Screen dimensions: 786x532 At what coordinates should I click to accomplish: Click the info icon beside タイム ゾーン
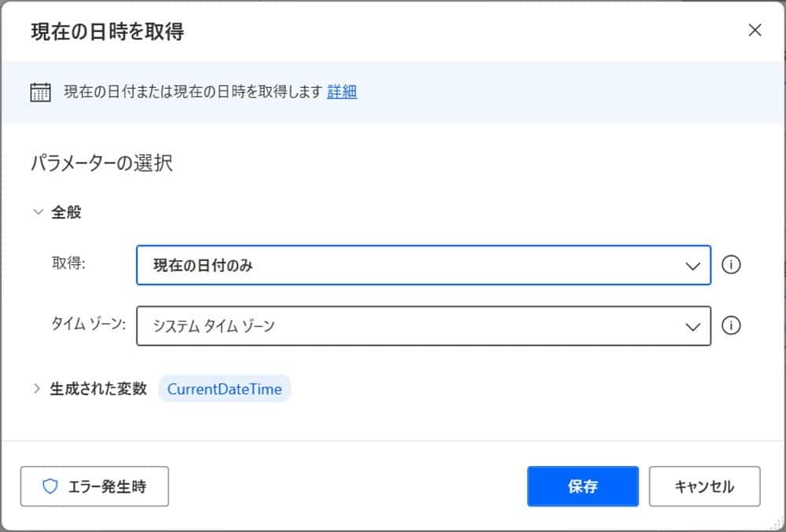click(x=731, y=326)
